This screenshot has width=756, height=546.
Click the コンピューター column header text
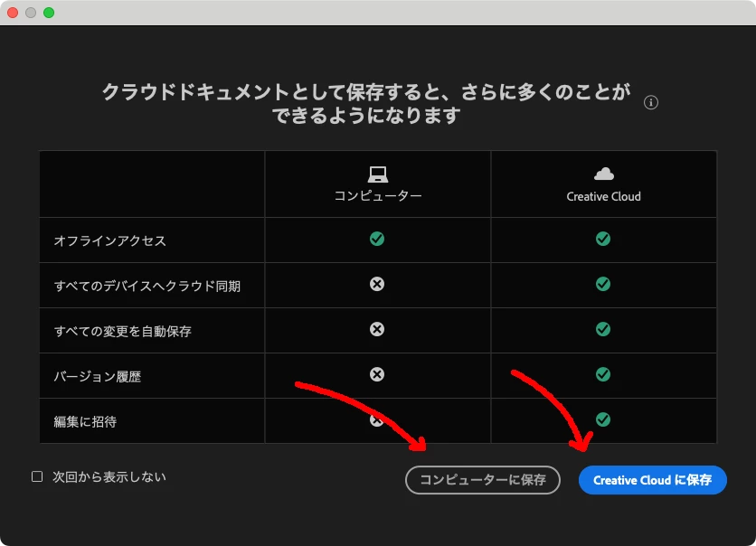tap(378, 196)
